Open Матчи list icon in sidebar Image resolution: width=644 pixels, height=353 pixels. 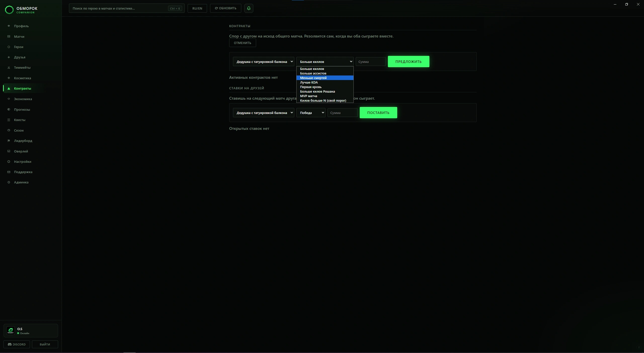9,36
